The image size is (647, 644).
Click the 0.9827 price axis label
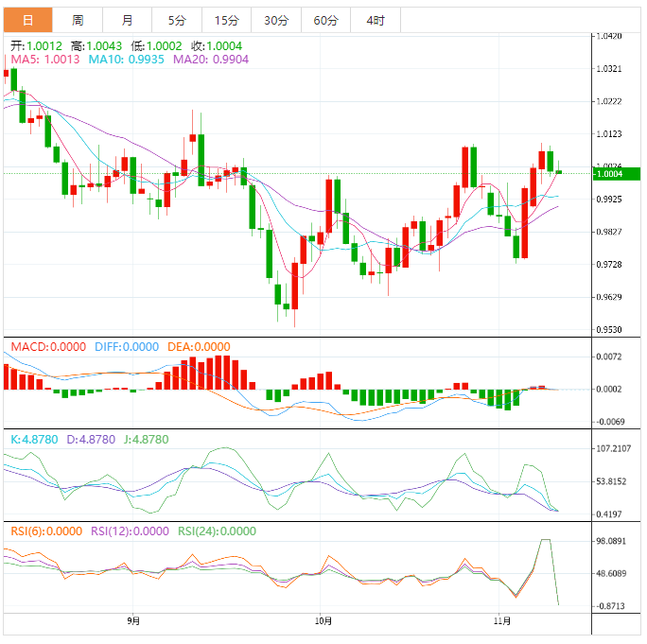(609, 232)
